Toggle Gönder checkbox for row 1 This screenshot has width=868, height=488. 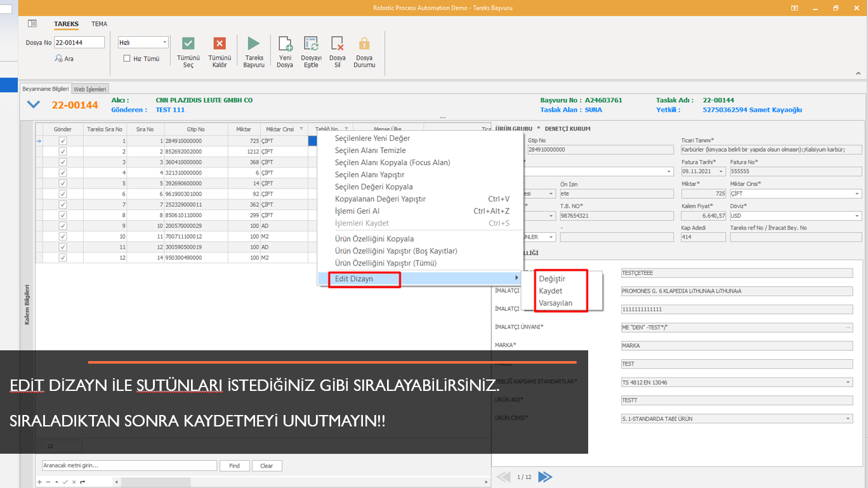[x=62, y=141]
